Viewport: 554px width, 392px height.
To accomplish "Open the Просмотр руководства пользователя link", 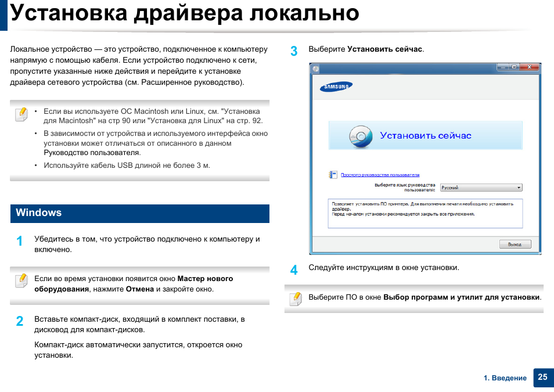I will [x=380, y=175].
